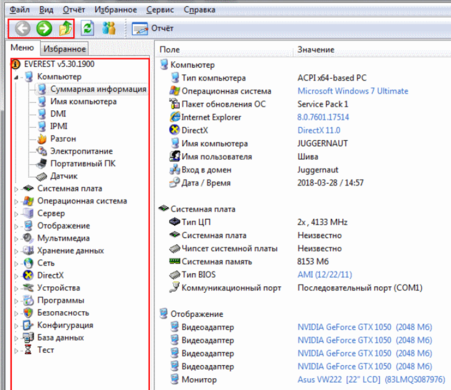The height and width of the screenshot is (390, 451).
Task: Open the Файл menu
Action: click(x=20, y=10)
